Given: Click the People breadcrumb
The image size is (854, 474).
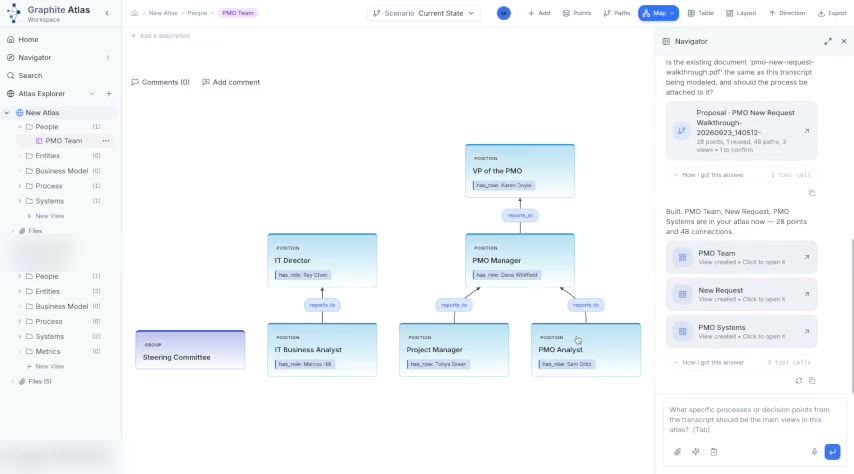Looking at the screenshot, I should click(x=197, y=13).
